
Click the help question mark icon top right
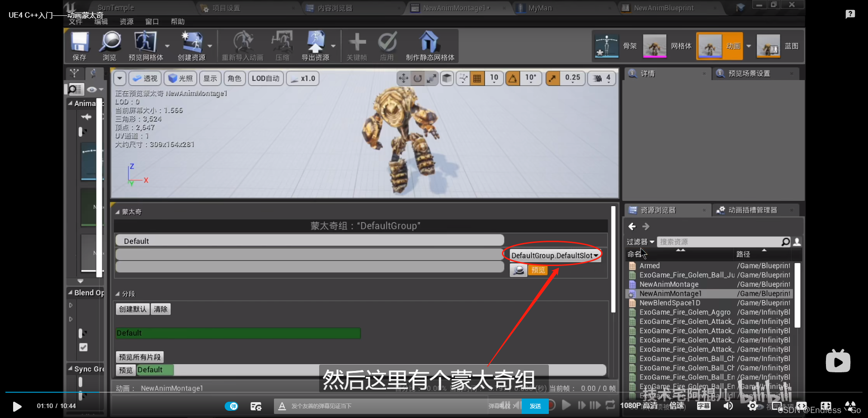point(850,14)
